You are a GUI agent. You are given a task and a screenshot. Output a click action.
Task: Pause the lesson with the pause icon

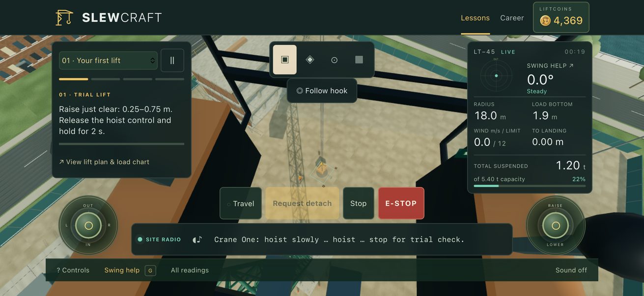point(172,60)
